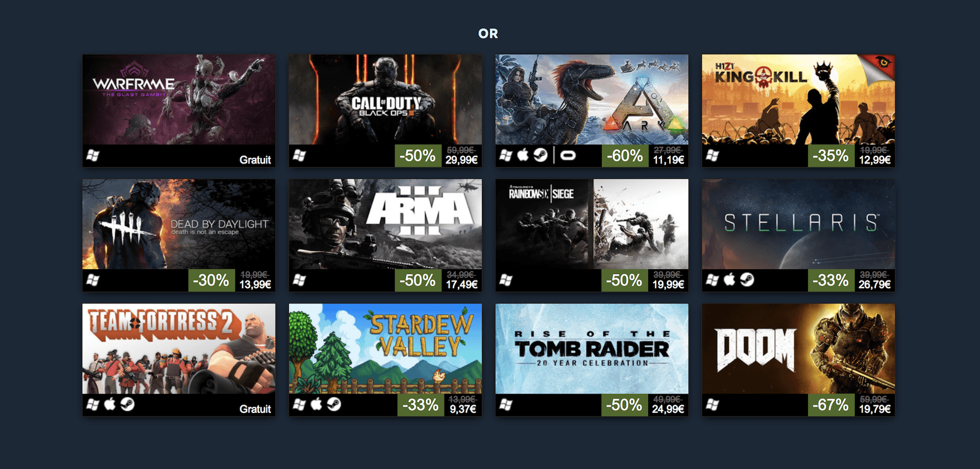Click the 24,99€ price on Tomb Raider
This screenshot has height=469, width=980.
(x=668, y=409)
